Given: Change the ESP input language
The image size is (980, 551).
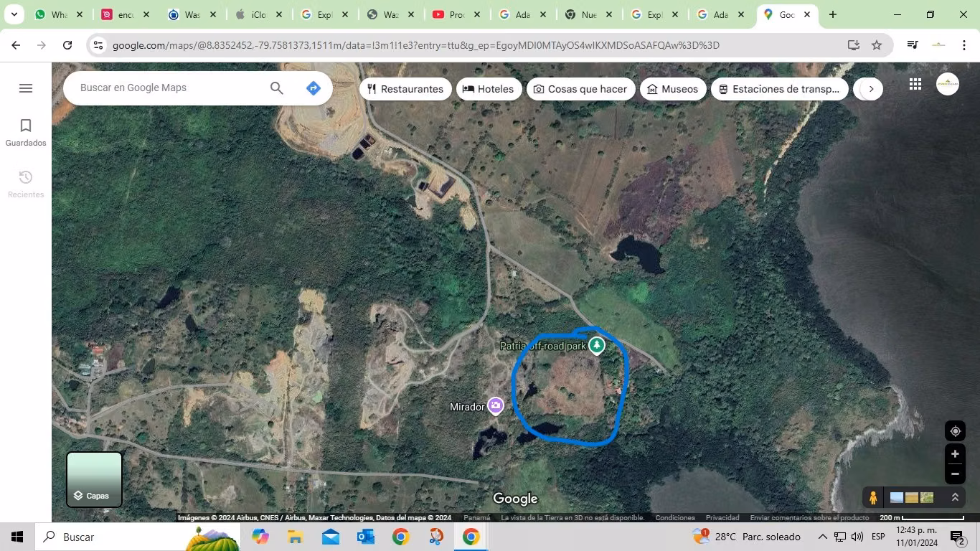Looking at the screenshot, I should coord(878,537).
